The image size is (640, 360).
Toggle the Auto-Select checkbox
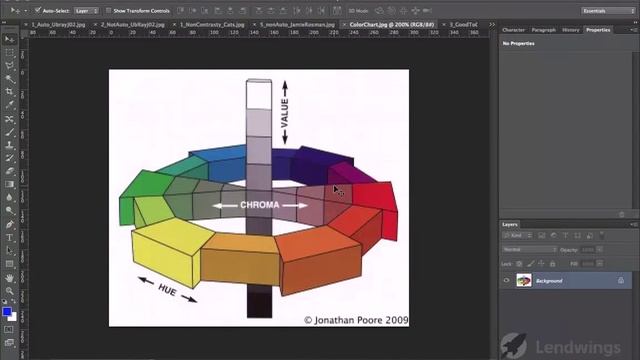(38, 10)
